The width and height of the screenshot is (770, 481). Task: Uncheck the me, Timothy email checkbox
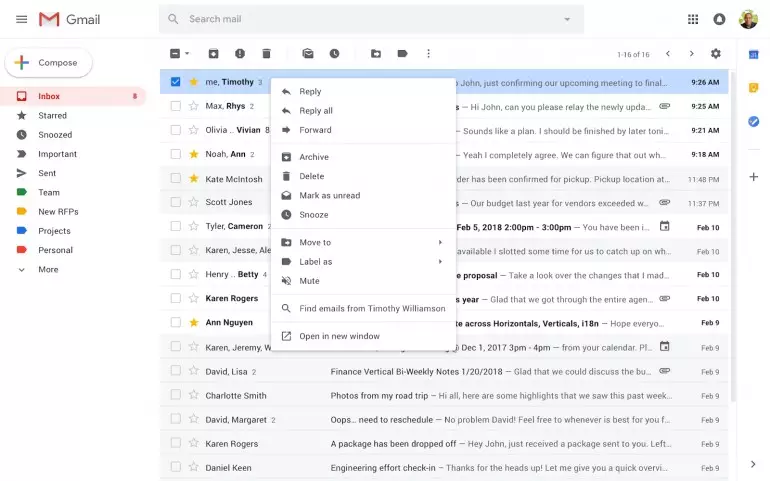(x=175, y=82)
